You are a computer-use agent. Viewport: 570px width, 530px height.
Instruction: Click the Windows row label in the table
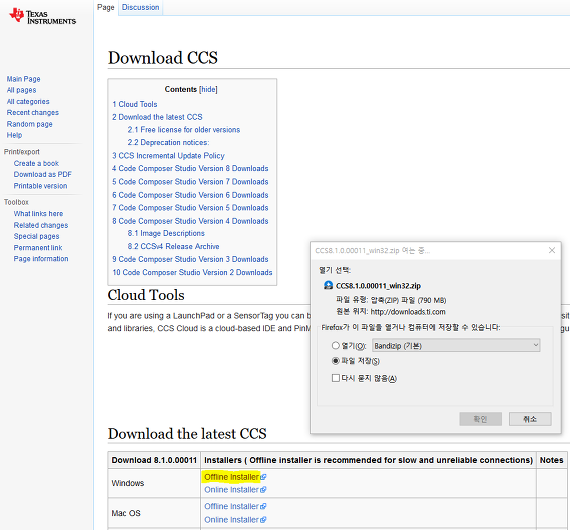click(128, 483)
